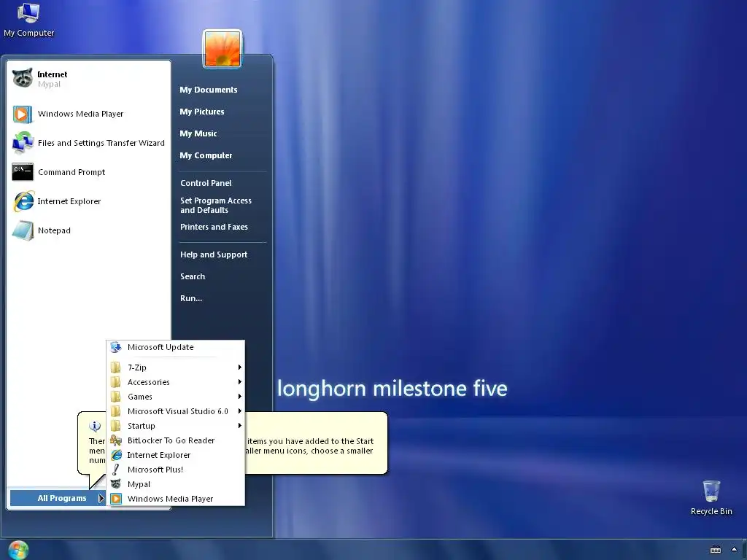Open the Recycle Bin desktop icon
This screenshot has height=560, width=747.
tap(711, 497)
